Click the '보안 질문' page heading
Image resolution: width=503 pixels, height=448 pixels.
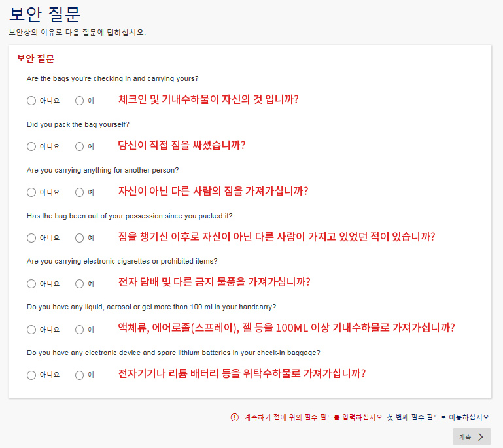tap(44, 14)
